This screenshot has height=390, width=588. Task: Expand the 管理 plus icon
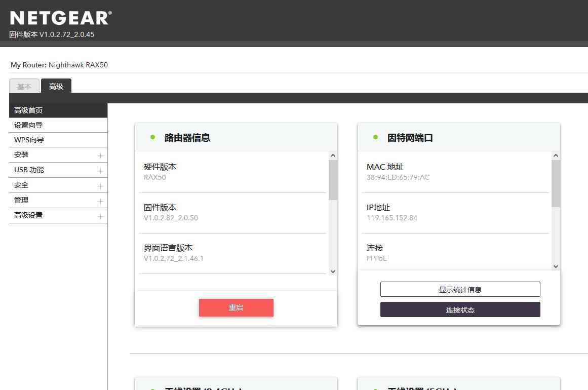pyautogui.click(x=100, y=201)
